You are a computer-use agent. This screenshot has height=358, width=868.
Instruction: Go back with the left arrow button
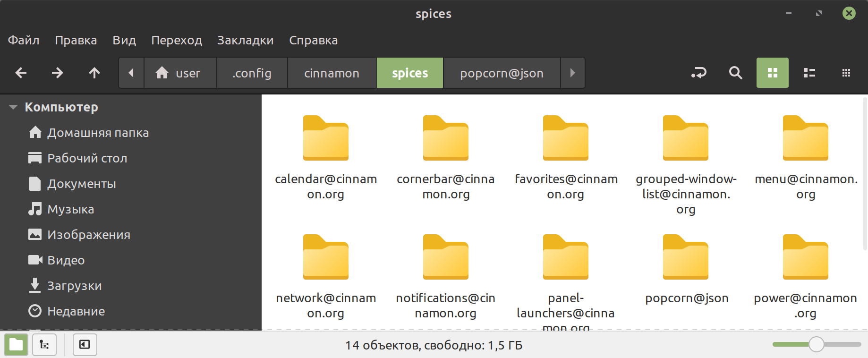[21, 73]
